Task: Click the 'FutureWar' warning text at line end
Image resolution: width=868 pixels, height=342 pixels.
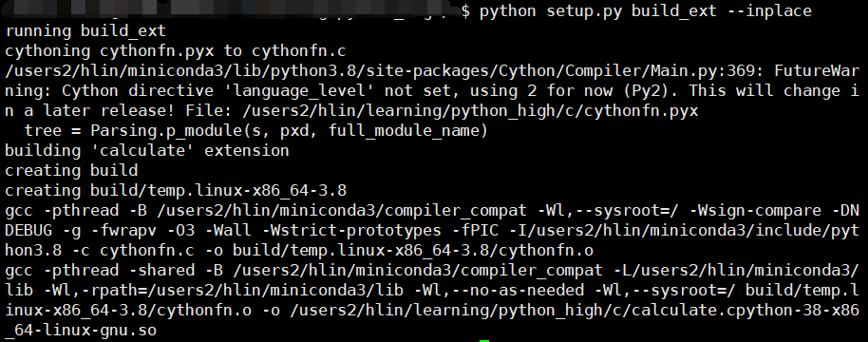Action: click(817, 71)
